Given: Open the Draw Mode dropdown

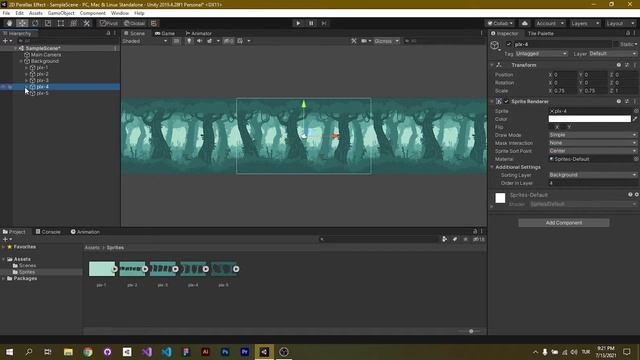Looking at the screenshot, I should click(593, 135).
